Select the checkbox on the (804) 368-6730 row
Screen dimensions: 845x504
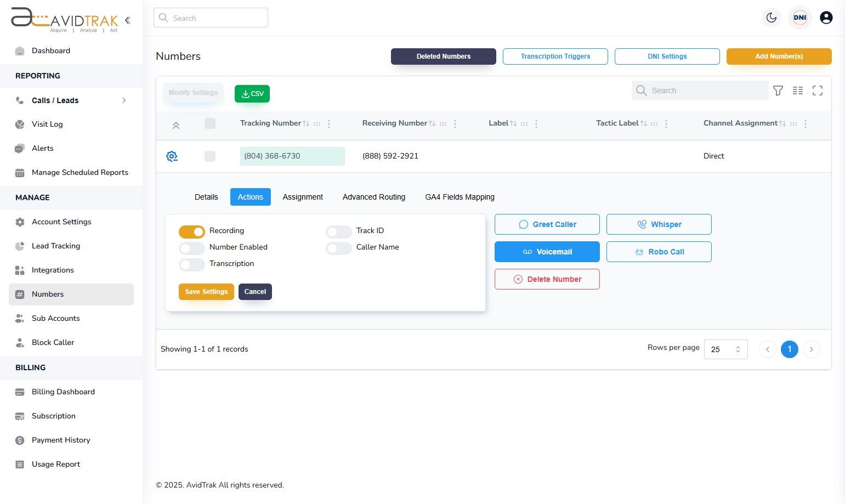point(210,156)
